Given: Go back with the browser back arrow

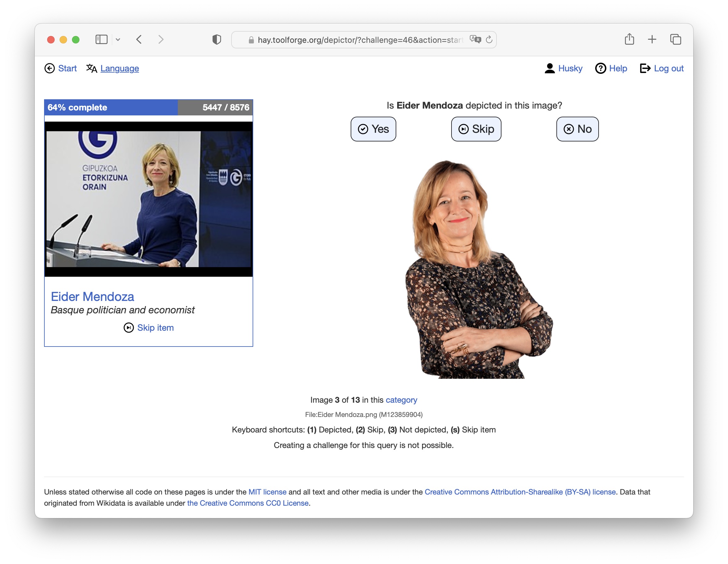Looking at the screenshot, I should click(139, 40).
